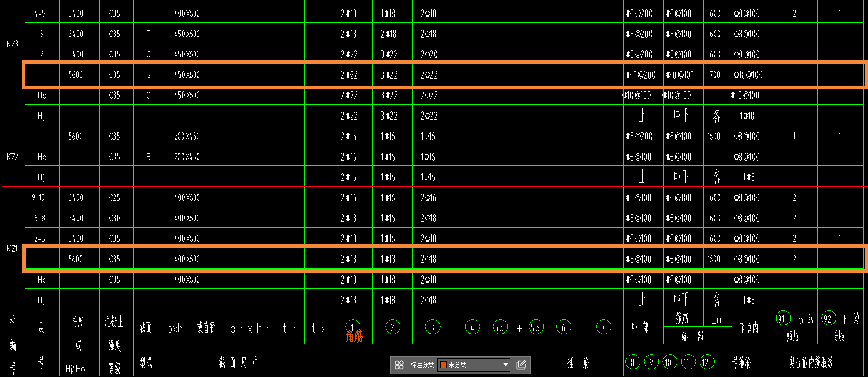Click the Ln column header

click(716, 320)
